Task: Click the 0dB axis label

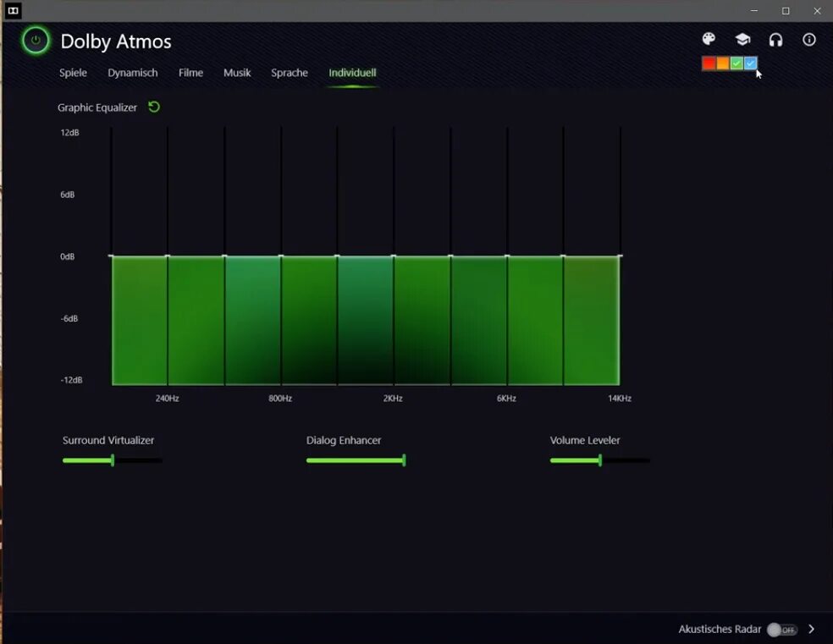Action: click(x=68, y=257)
